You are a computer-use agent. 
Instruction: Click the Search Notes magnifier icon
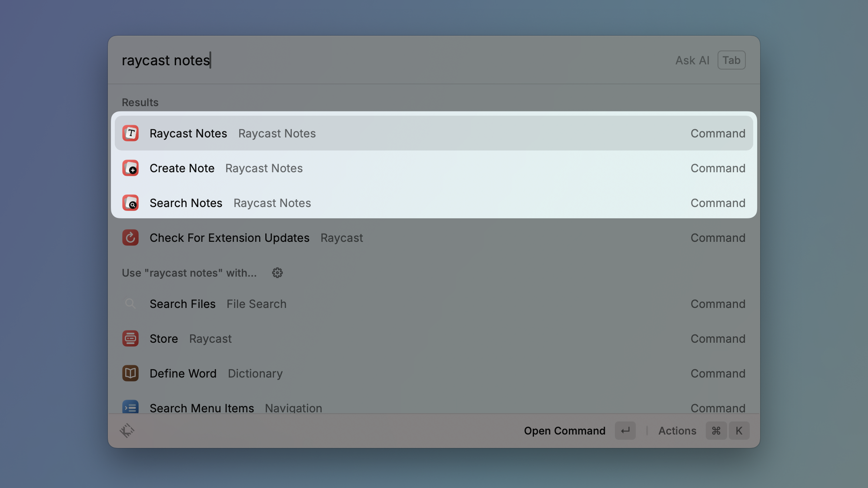(x=130, y=203)
